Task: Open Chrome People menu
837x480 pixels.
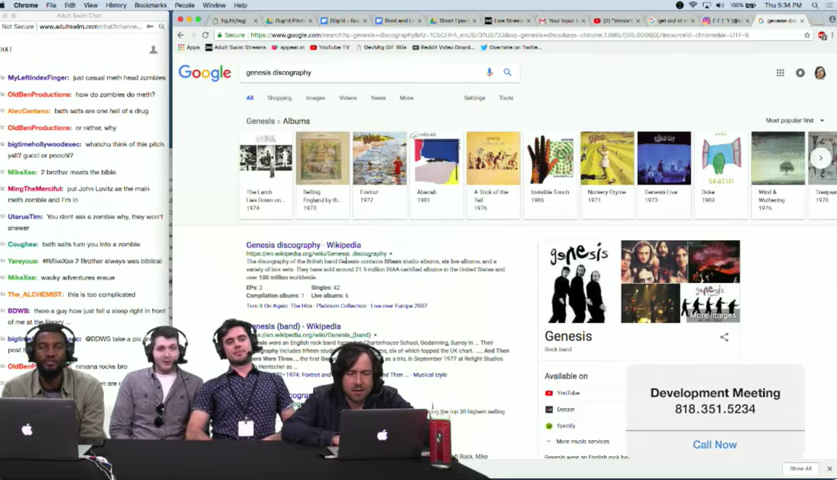Action: coord(185,5)
